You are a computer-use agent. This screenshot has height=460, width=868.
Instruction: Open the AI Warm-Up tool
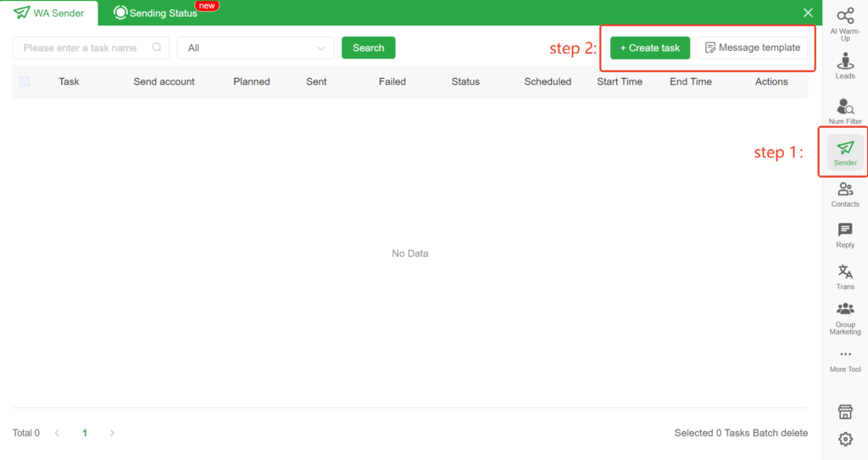[x=845, y=25]
